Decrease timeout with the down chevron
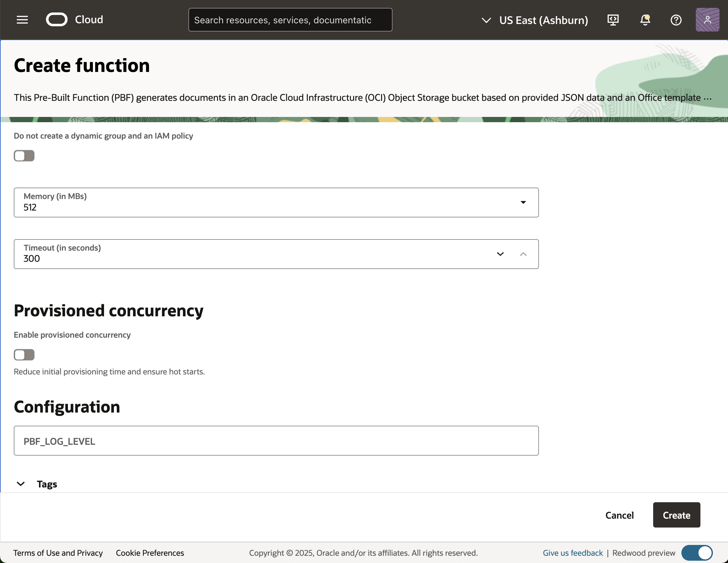This screenshot has width=728, height=563. [500, 254]
